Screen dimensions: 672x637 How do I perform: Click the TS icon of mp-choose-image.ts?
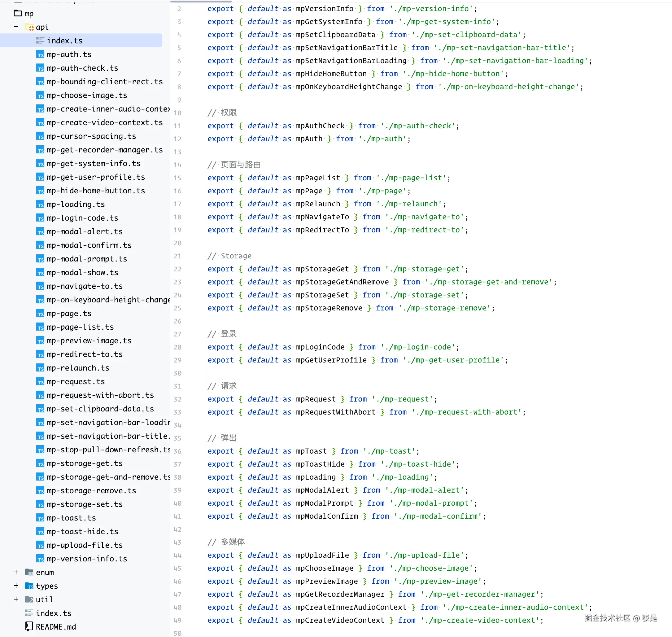click(40, 95)
